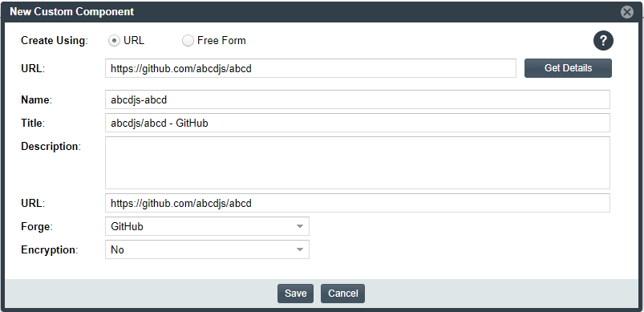The width and height of the screenshot is (644, 312).
Task: Open the Forge dropdown showing GitHub
Action: coord(207,226)
